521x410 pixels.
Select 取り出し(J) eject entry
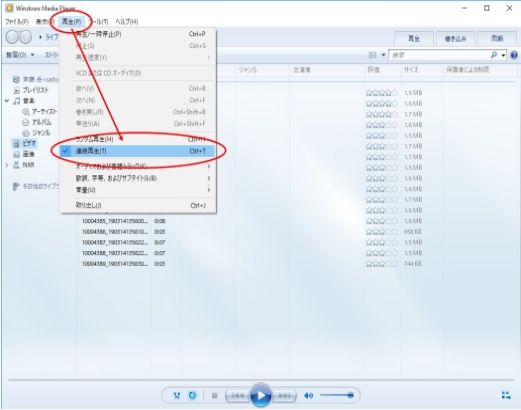pos(138,205)
